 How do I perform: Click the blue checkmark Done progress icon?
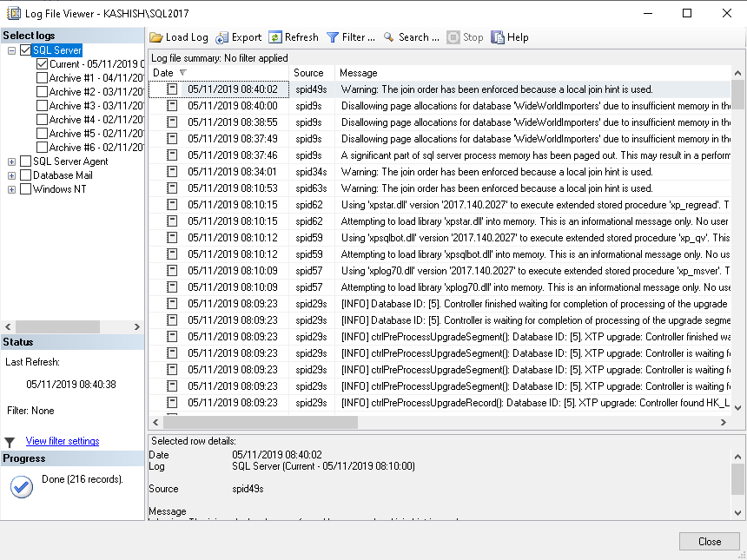point(22,487)
